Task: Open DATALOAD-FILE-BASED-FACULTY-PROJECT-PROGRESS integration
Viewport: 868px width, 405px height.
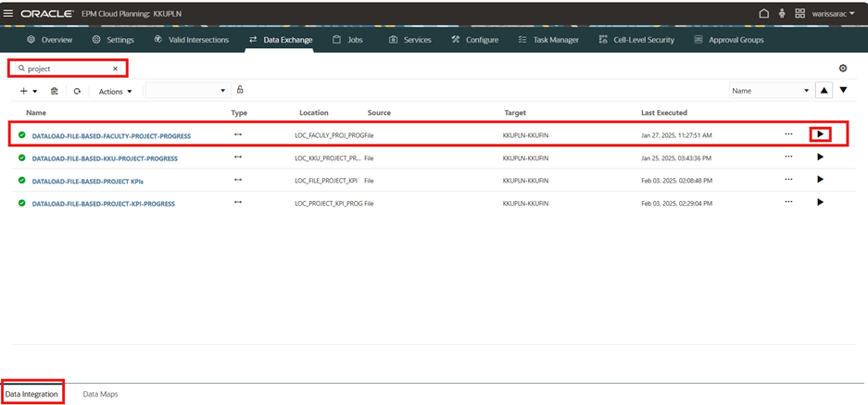Action: [x=111, y=135]
